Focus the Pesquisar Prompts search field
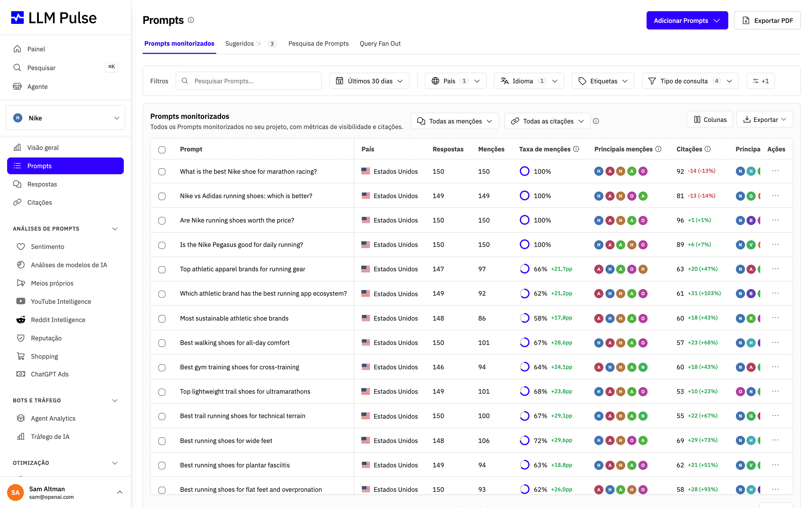The height and width of the screenshot is (508, 812). coord(249,81)
